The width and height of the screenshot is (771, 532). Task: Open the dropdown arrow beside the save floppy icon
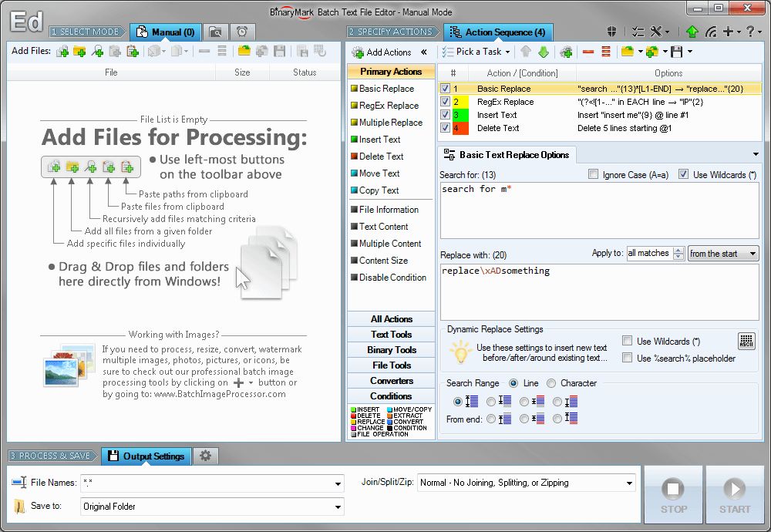[690, 52]
